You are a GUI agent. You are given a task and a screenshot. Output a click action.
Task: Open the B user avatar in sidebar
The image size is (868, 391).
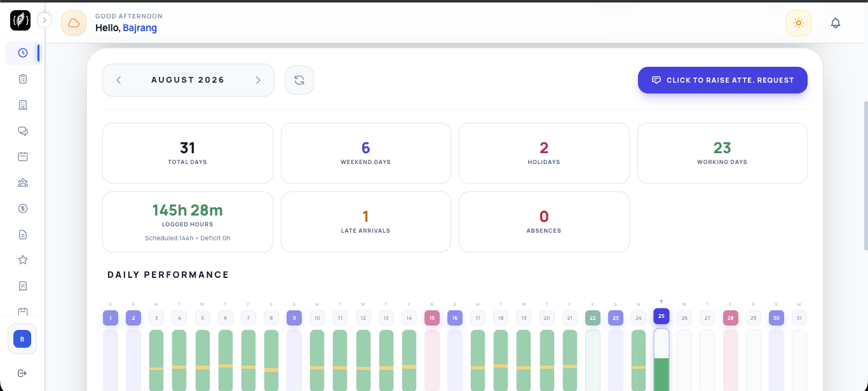22,340
